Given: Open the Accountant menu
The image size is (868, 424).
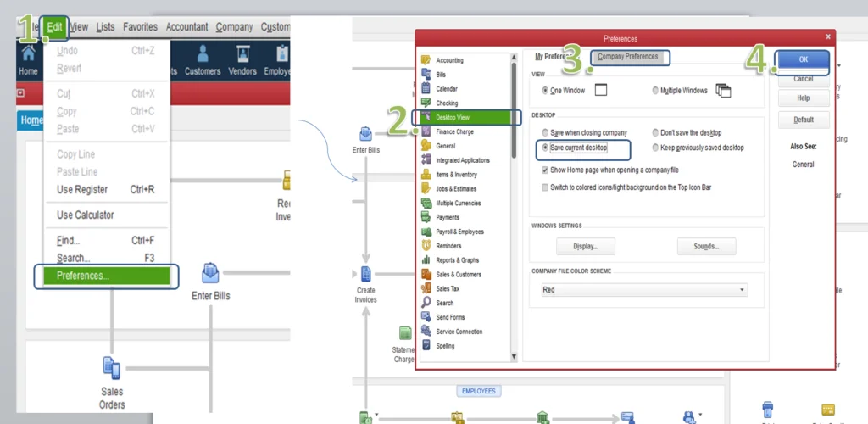Looking at the screenshot, I should [186, 27].
